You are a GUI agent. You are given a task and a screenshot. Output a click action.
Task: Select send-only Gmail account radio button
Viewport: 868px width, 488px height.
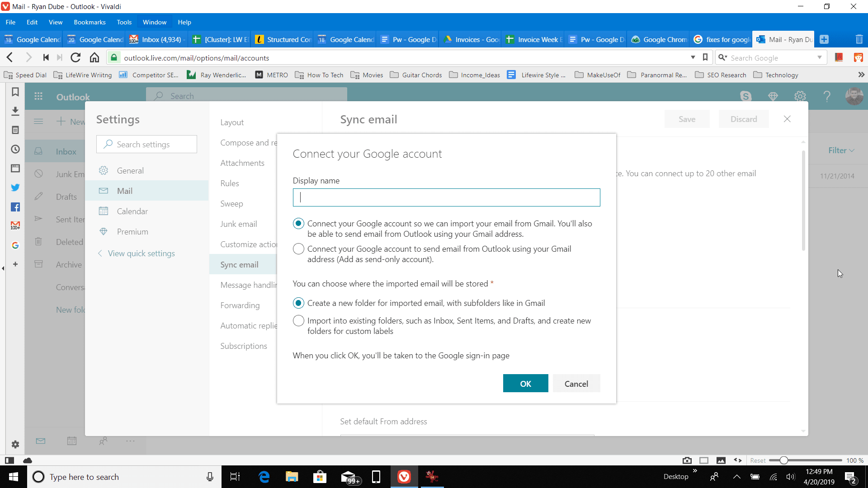[x=299, y=249]
